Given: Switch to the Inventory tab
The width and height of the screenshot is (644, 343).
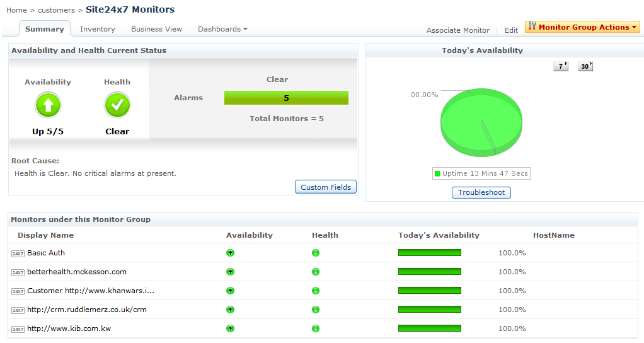Looking at the screenshot, I should point(97,29).
